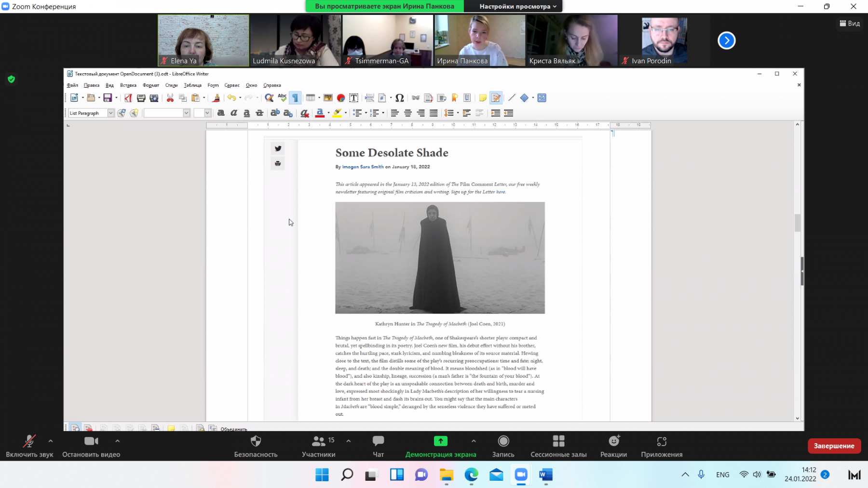Open the font size dropdown
Image resolution: width=868 pixels, height=488 pixels.
207,113
